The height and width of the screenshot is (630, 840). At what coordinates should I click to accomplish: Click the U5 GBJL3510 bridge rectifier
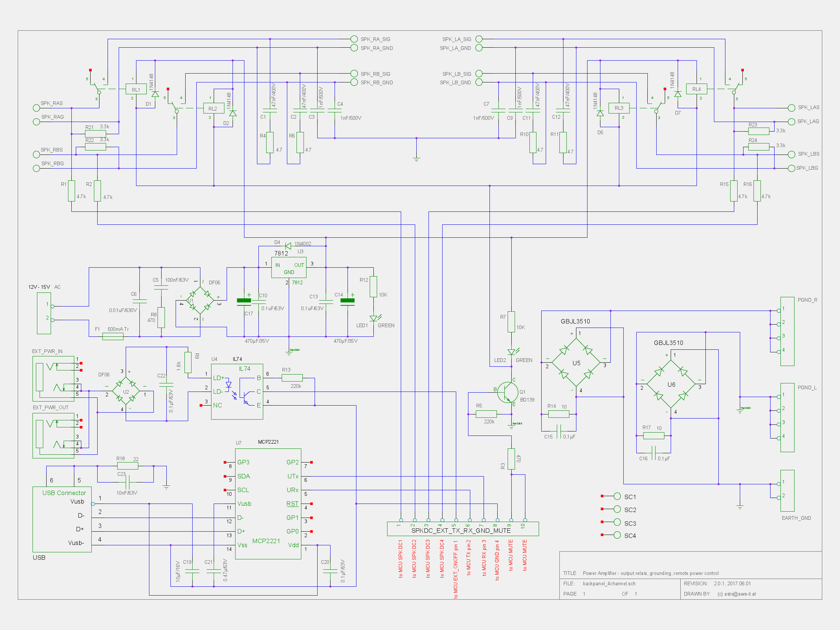(576, 363)
